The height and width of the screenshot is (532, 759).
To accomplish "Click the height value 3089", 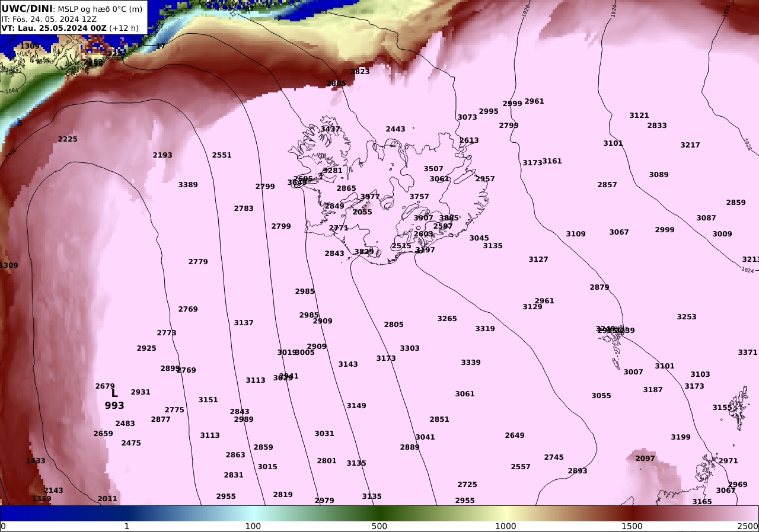I will (x=659, y=175).
